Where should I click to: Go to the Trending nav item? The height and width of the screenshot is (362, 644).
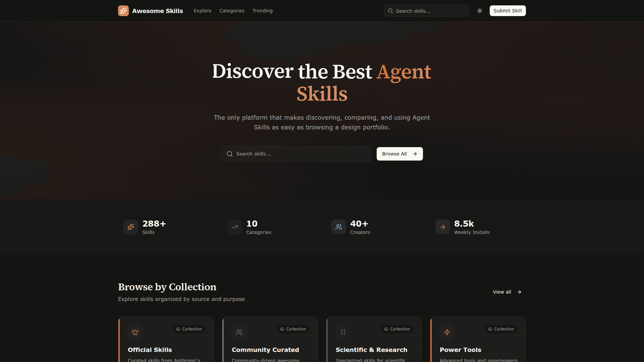(262, 11)
